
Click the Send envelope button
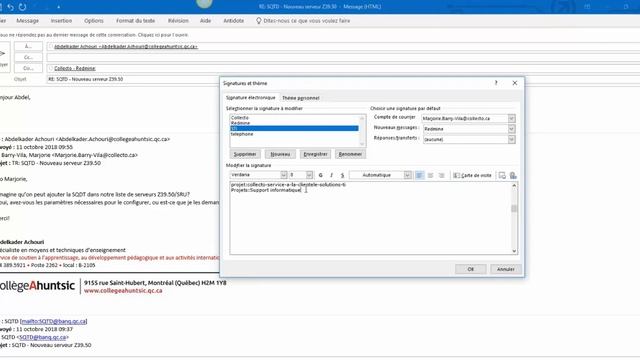[3, 57]
